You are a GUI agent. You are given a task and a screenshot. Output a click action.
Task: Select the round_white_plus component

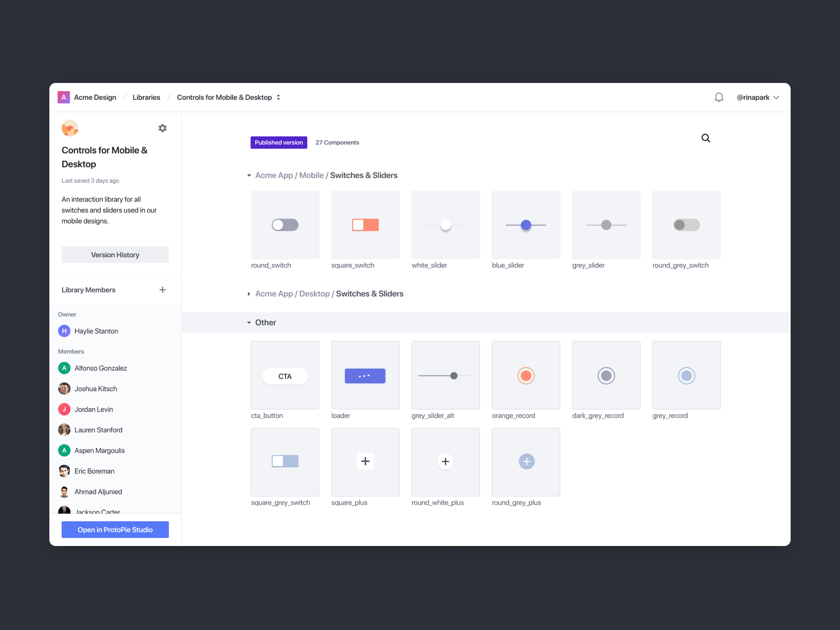click(x=446, y=462)
